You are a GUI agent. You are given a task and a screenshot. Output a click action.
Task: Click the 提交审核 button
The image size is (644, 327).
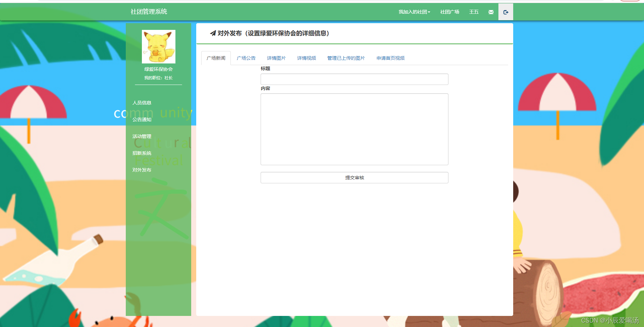355,178
